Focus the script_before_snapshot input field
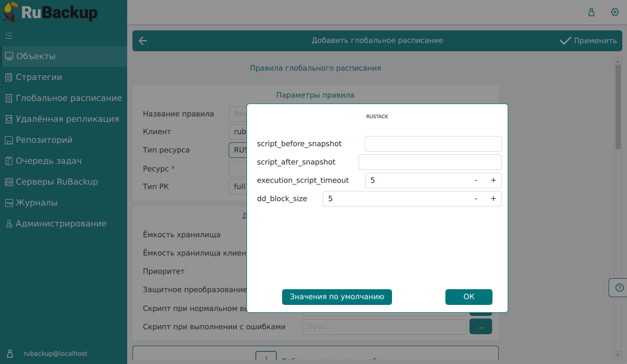The width and height of the screenshot is (627, 364). pos(433,144)
